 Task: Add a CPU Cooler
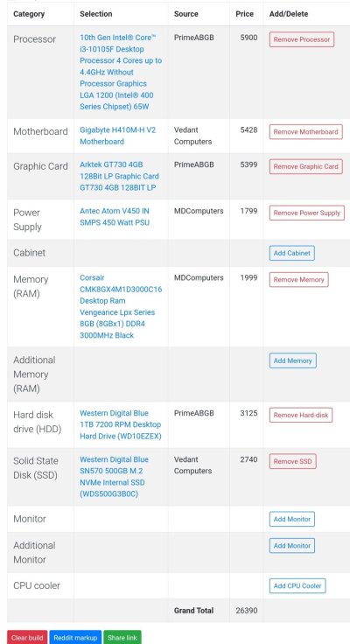pos(297,585)
